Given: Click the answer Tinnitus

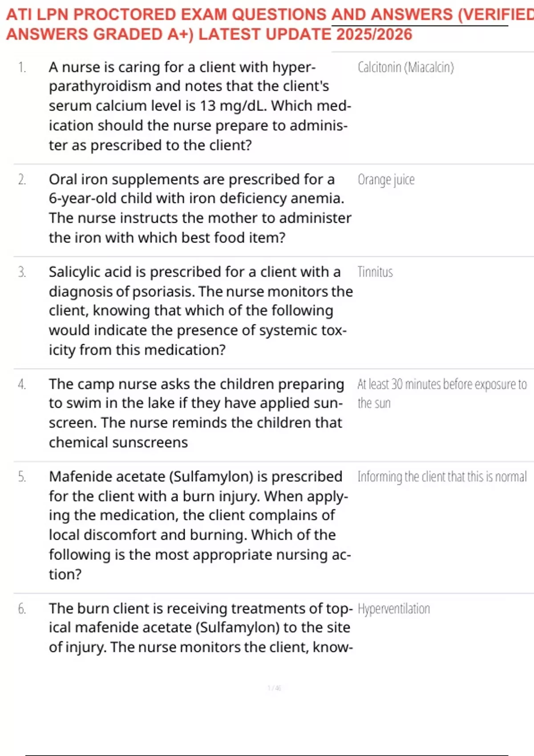Looking at the screenshot, I should coord(375,272).
